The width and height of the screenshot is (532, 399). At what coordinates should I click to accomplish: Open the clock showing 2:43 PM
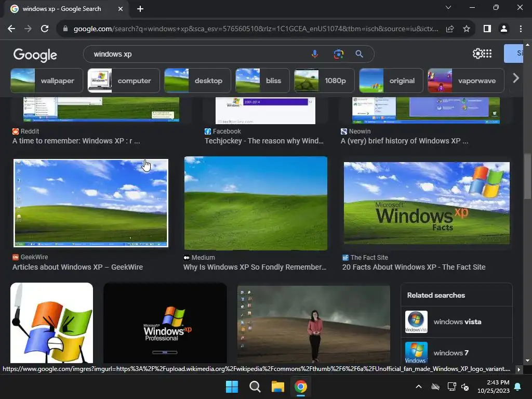pyautogui.click(x=494, y=387)
